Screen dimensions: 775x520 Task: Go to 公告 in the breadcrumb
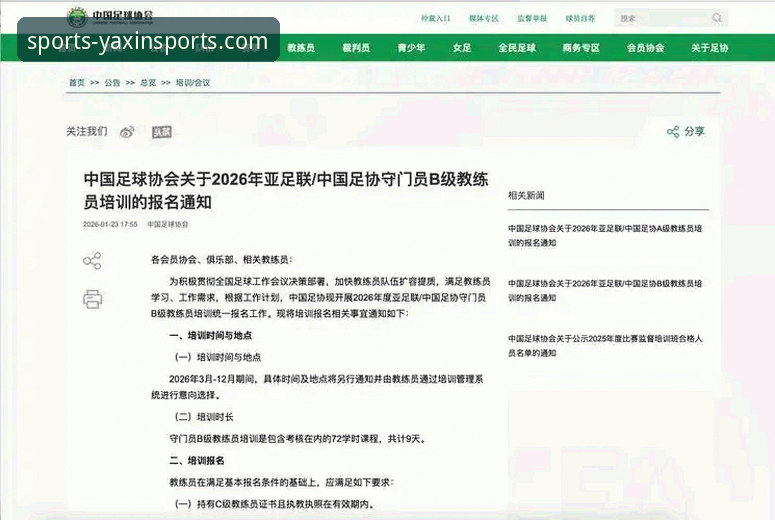pyautogui.click(x=112, y=83)
